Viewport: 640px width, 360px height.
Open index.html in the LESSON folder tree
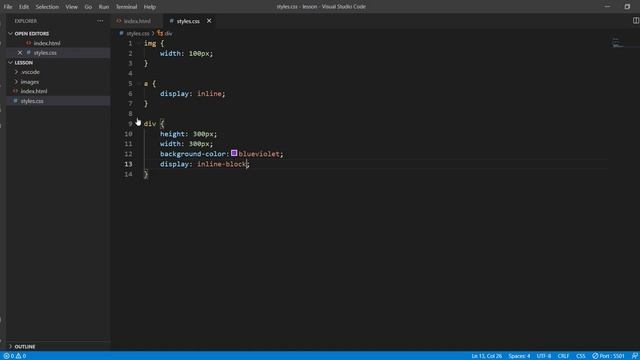pyautogui.click(x=34, y=91)
